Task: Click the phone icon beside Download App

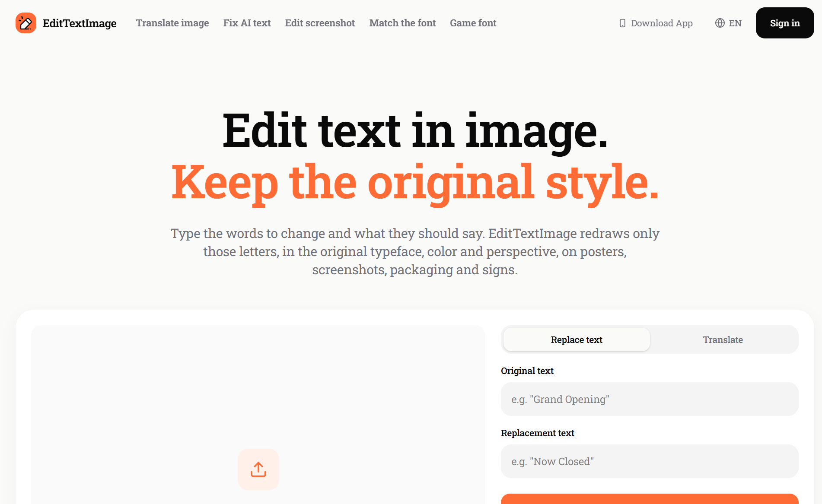Action: tap(622, 23)
